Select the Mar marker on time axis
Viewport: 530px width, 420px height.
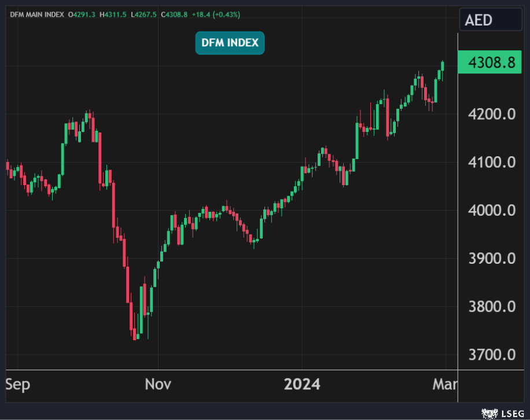tap(446, 384)
